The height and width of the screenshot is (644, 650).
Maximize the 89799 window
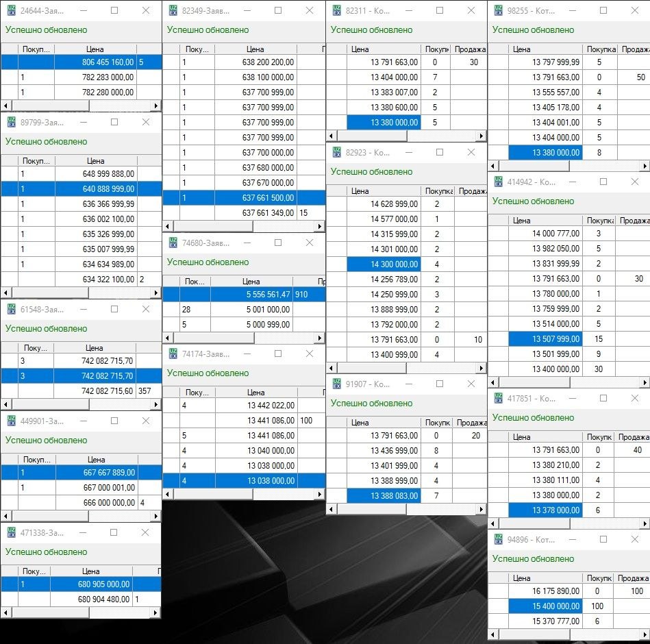[x=114, y=122]
